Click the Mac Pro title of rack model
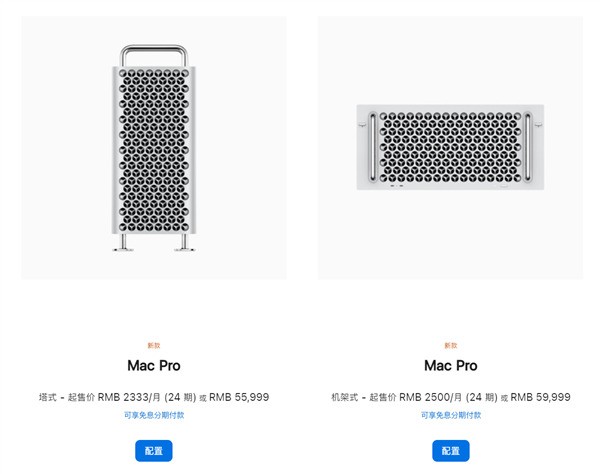The image size is (600, 474). (450, 366)
